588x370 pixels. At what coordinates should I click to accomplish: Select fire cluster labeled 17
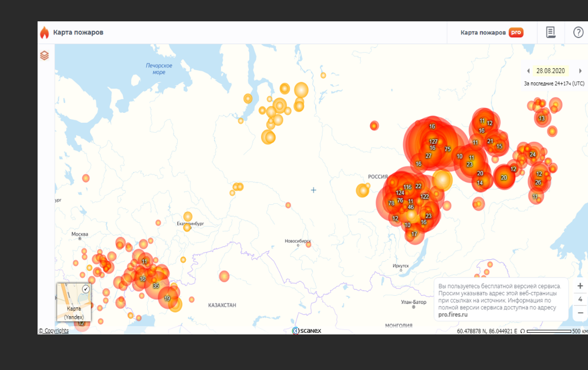tap(414, 234)
